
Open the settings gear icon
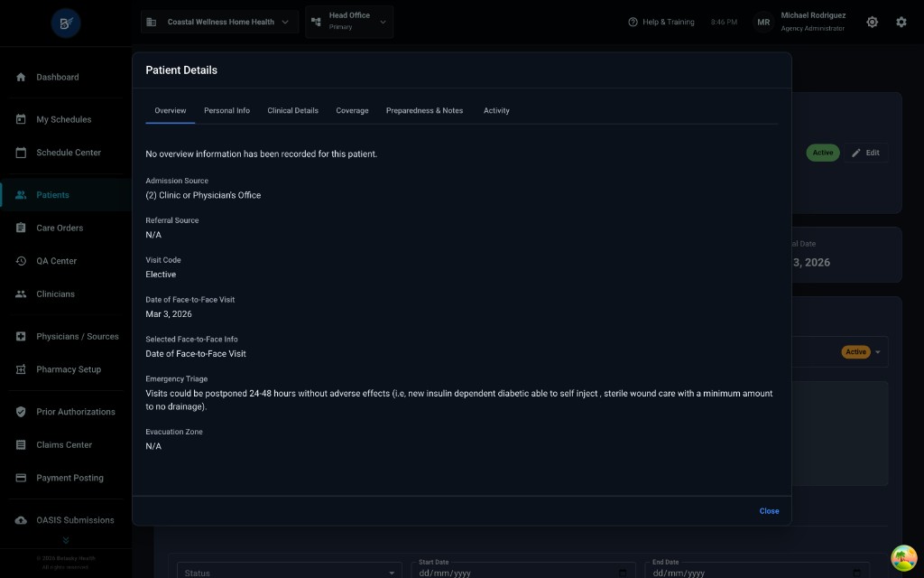click(x=901, y=22)
